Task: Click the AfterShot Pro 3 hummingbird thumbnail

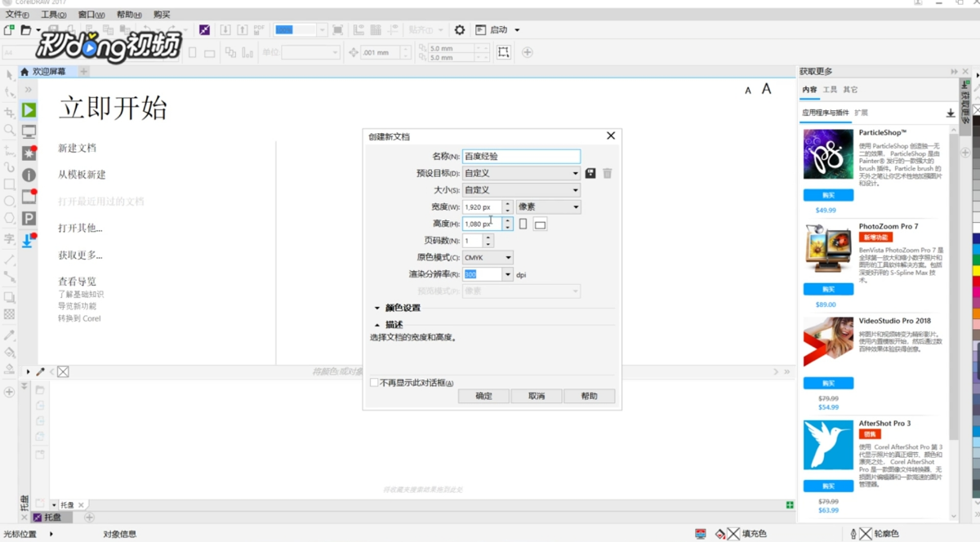Action: pos(828,445)
